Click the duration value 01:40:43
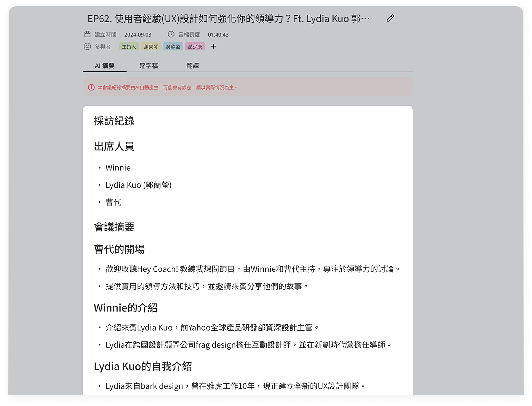The image size is (532, 406). point(218,34)
